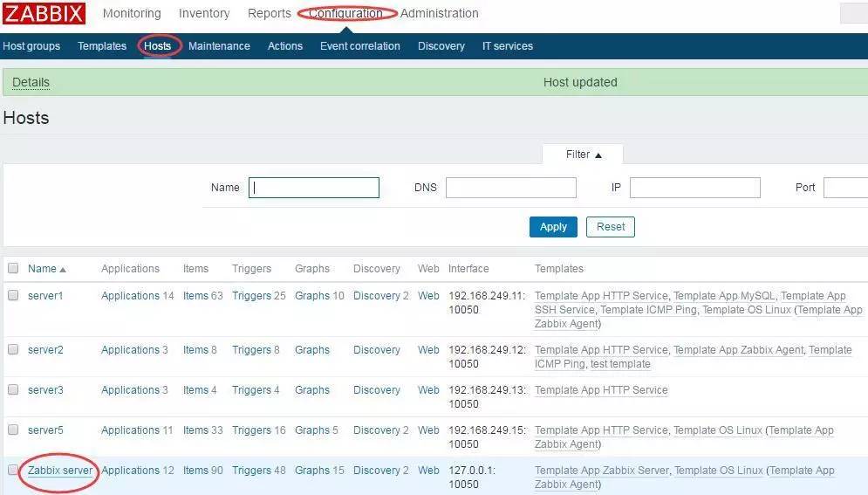Open the Monitoring menu
The width and height of the screenshot is (868, 495).
(x=132, y=14)
